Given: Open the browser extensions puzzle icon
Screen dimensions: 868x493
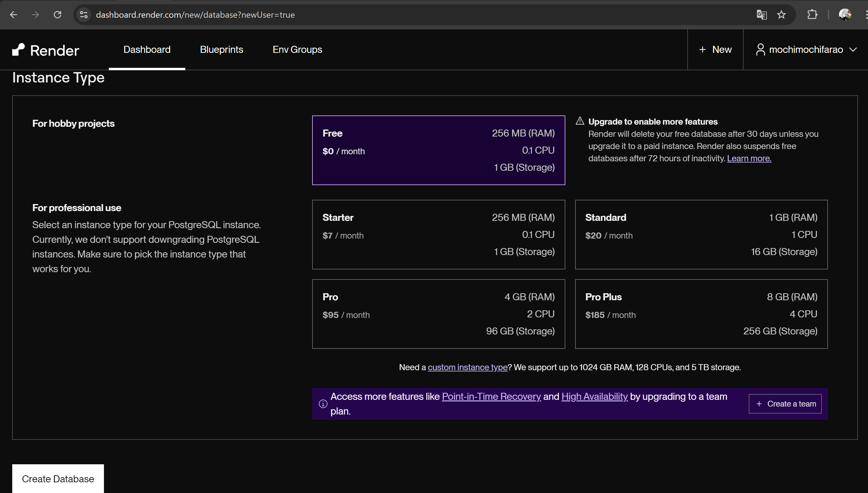Looking at the screenshot, I should (812, 15).
